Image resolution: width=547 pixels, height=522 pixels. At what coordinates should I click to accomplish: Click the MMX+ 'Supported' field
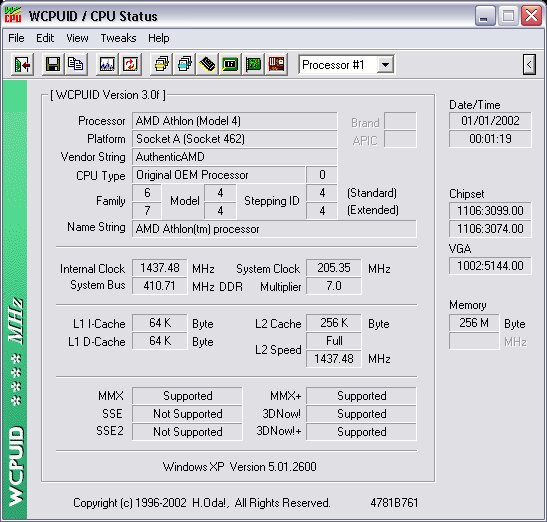click(x=361, y=396)
